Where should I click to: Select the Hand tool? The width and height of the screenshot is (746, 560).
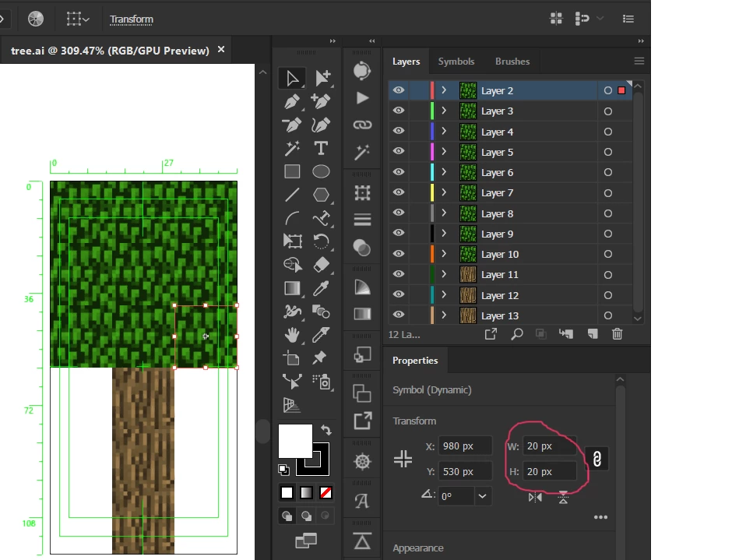292,335
